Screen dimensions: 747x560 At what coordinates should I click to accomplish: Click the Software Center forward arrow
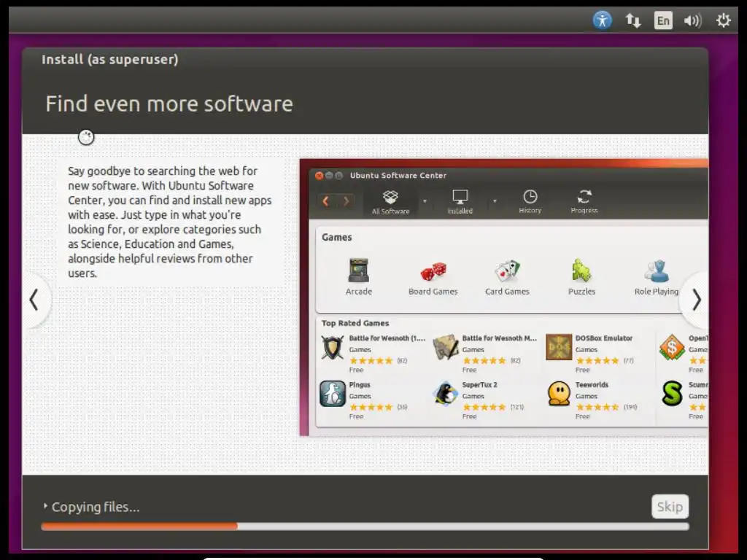(347, 201)
